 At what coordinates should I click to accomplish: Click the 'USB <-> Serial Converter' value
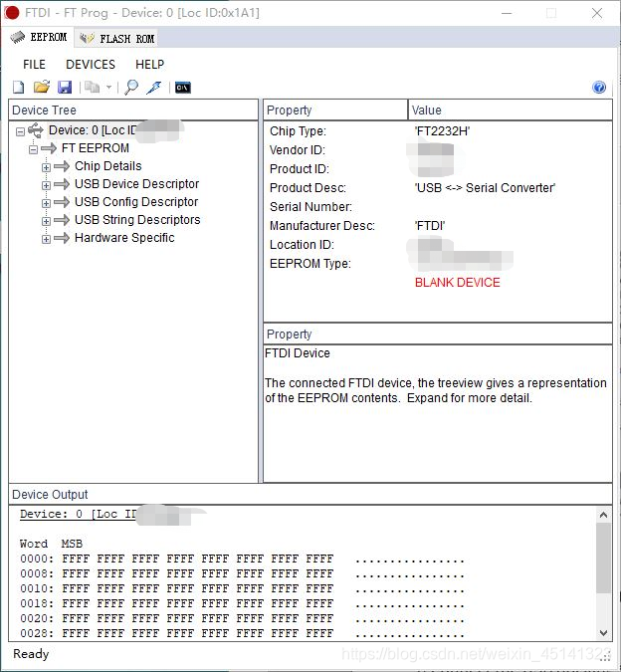click(x=485, y=188)
